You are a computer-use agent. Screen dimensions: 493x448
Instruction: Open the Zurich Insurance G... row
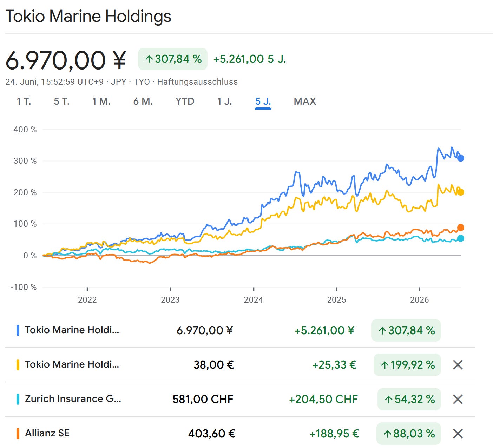click(x=240, y=399)
